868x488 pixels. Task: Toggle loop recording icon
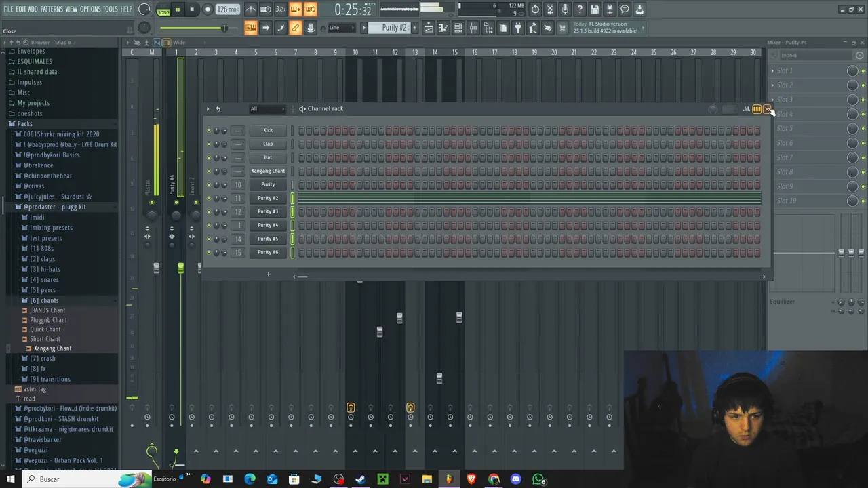click(310, 9)
